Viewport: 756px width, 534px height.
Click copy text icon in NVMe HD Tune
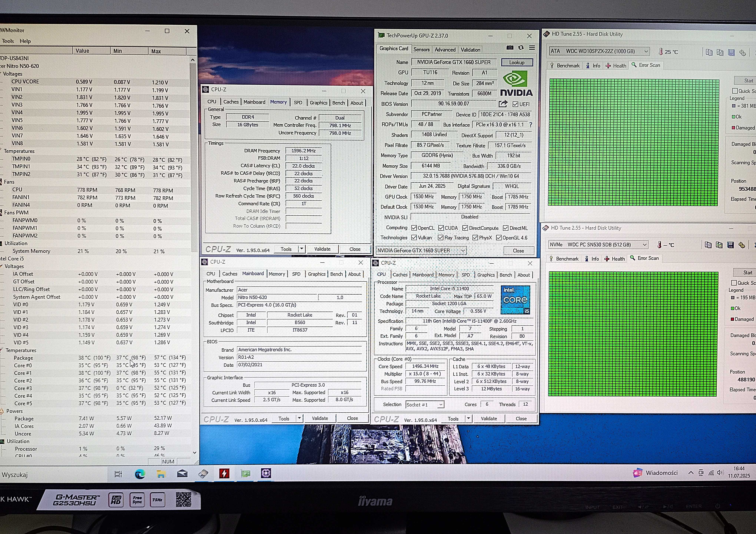[708, 245]
